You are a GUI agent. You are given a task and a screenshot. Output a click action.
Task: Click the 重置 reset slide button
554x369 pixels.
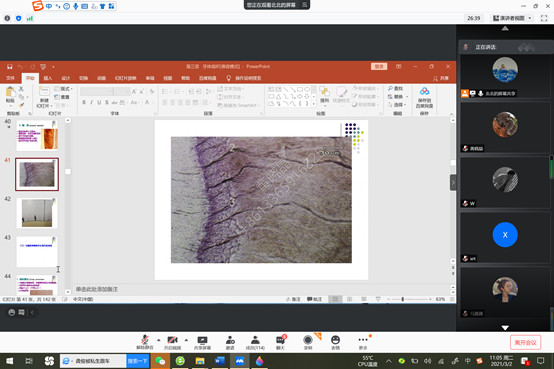(62, 97)
